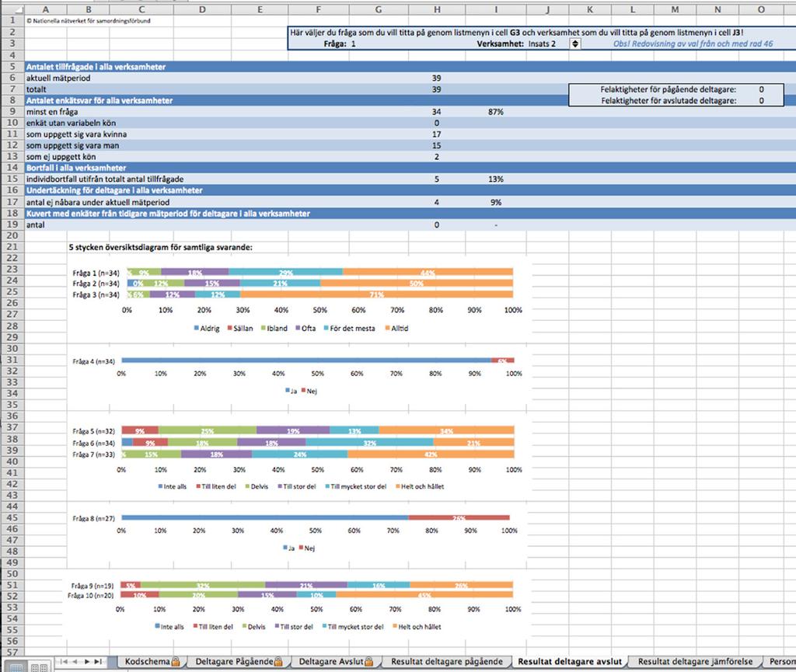The height and width of the screenshot is (672, 796).
Task: Click the Aldrig legend swatch
Action: point(197,329)
